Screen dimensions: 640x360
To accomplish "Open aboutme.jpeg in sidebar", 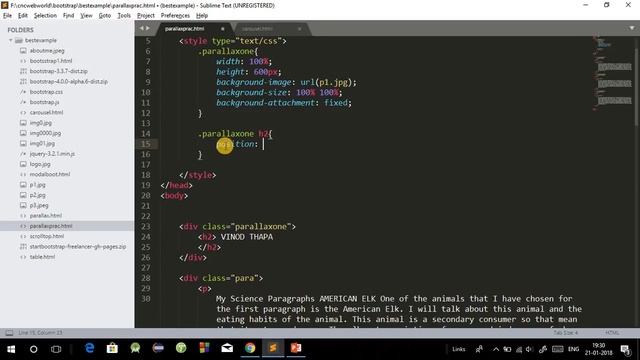I will click(47, 51).
